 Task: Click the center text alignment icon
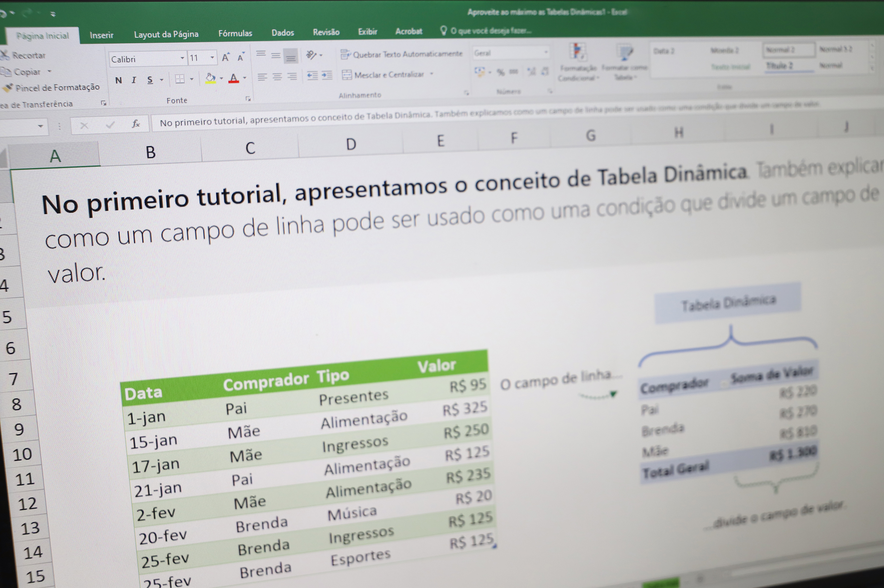point(277,77)
